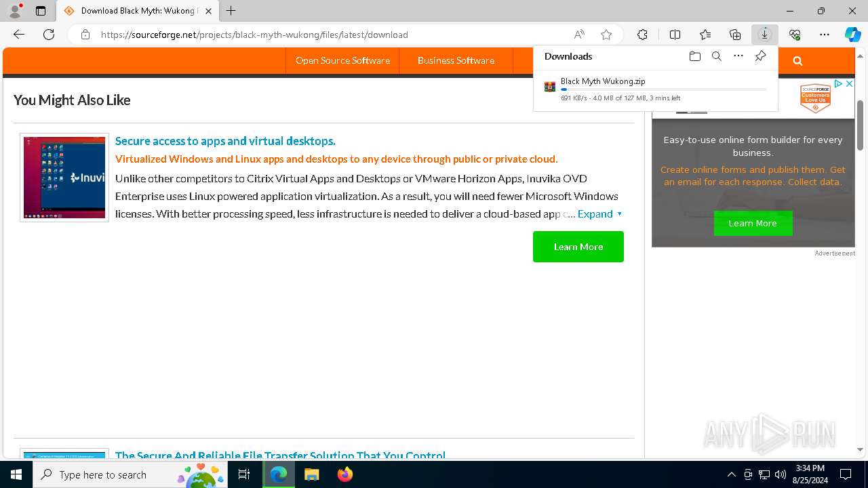
Task: Close the sidebar advertisement X
Action: pyautogui.click(x=849, y=84)
